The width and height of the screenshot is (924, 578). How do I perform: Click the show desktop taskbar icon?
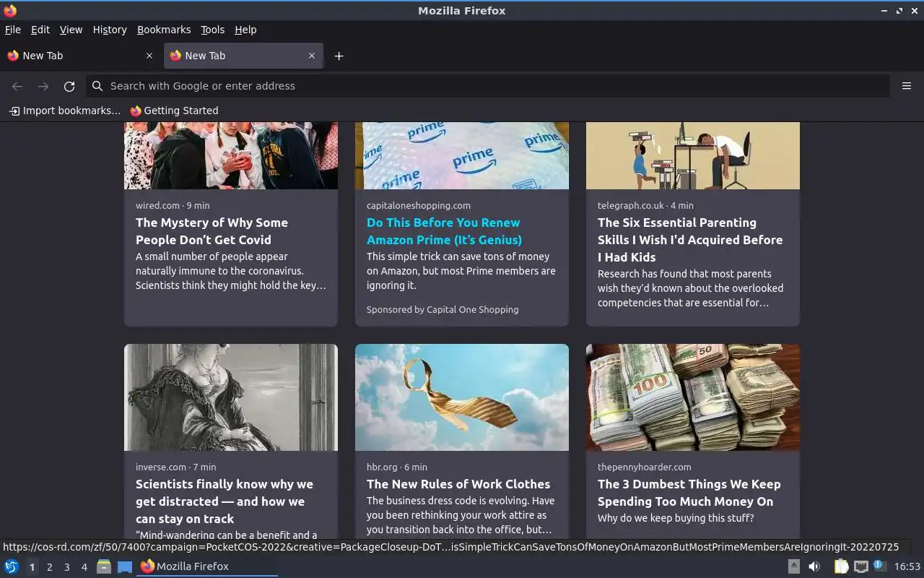point(125,566)
